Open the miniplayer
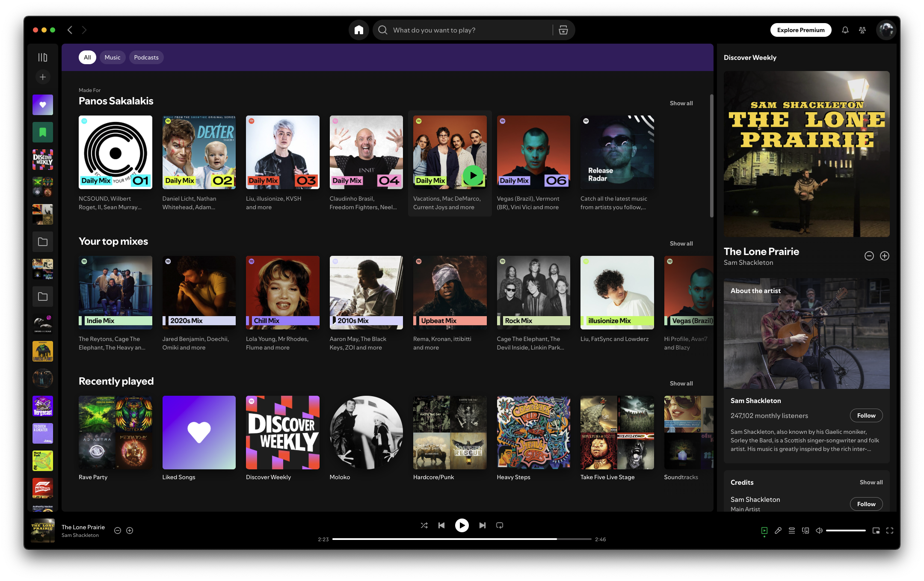924x581 pixels. point(876,531)
